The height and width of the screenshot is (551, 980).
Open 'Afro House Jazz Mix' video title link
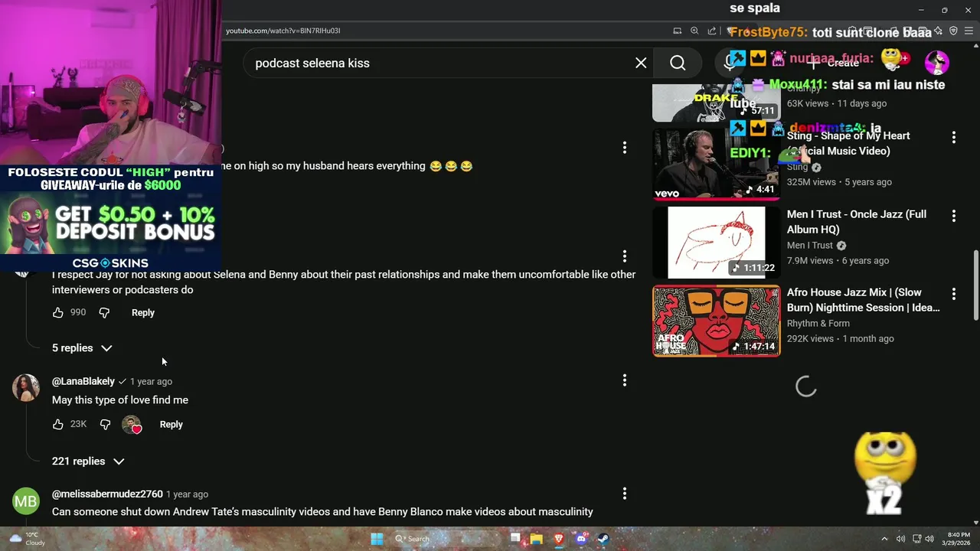(864, 300)
